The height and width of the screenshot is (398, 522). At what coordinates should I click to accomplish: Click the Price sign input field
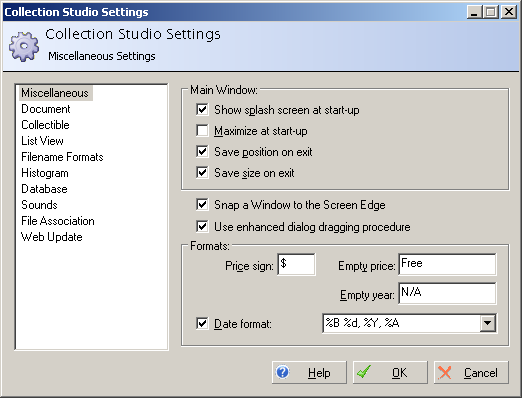tap(296, 264)
